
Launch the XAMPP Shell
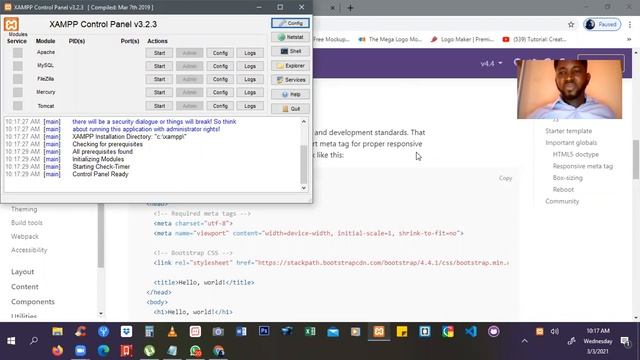click(290, 51)
